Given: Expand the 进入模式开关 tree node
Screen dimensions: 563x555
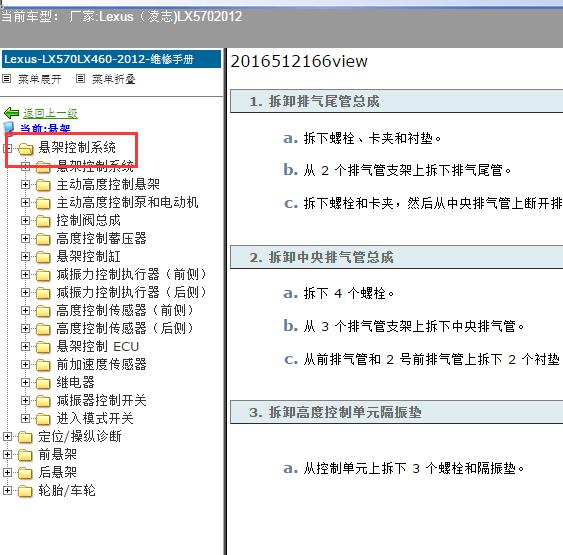Looking at the screenshot, I should tap(25, 418).
